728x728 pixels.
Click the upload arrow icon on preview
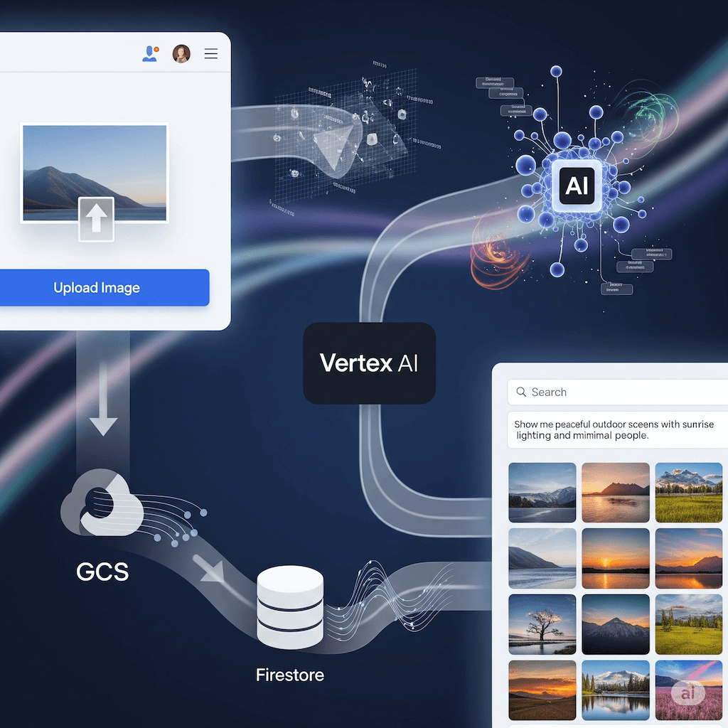96,219
